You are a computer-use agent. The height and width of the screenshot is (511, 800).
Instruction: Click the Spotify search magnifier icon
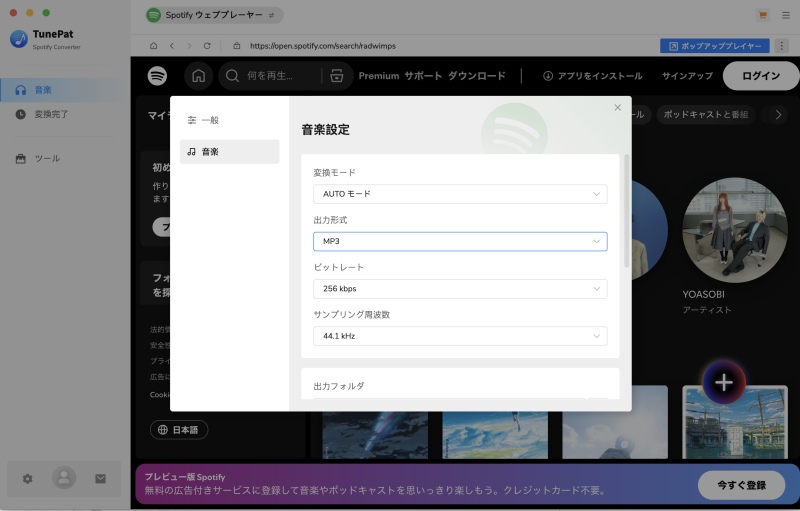point(232,76)
